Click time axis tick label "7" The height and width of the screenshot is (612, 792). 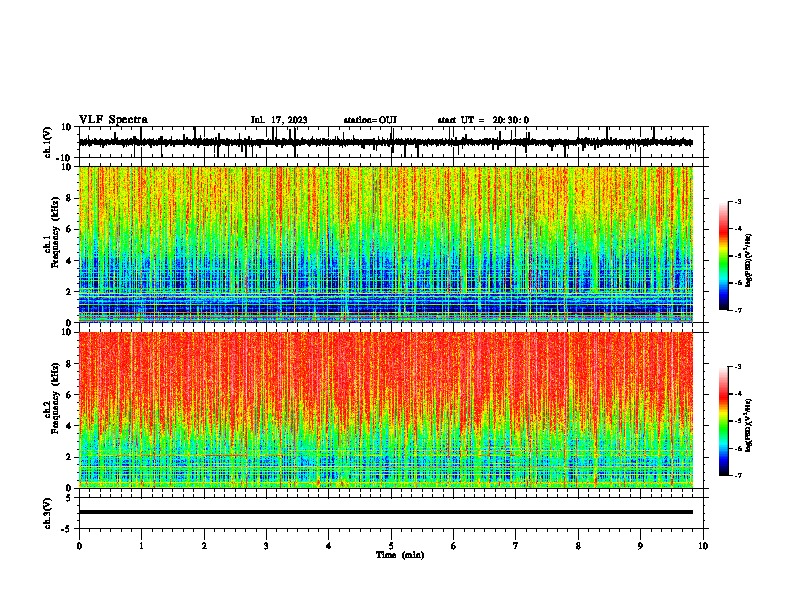[516, 546]
